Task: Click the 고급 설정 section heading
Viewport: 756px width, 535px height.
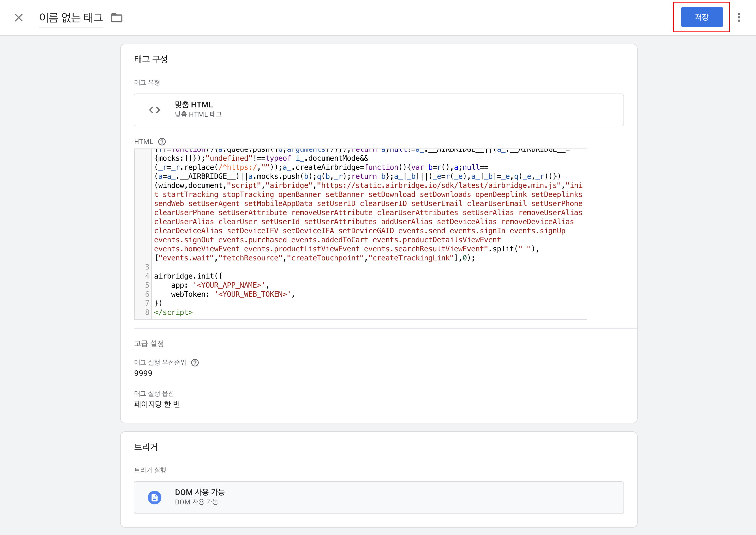Action: tap(149, 344)
